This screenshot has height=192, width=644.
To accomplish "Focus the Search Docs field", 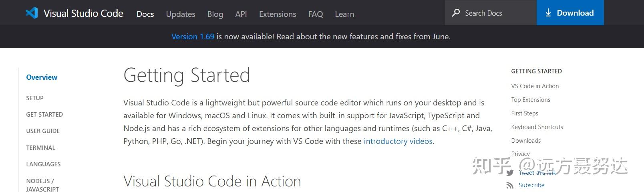I will click(491, 13).
